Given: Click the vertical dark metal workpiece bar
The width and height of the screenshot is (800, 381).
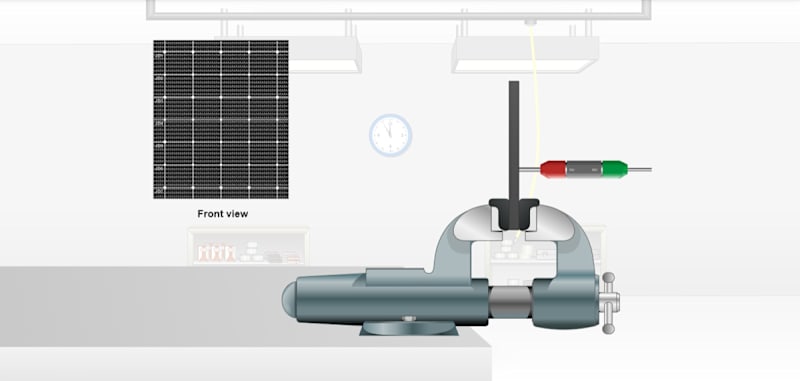Looking at the screenshot, I should point(514,140).
